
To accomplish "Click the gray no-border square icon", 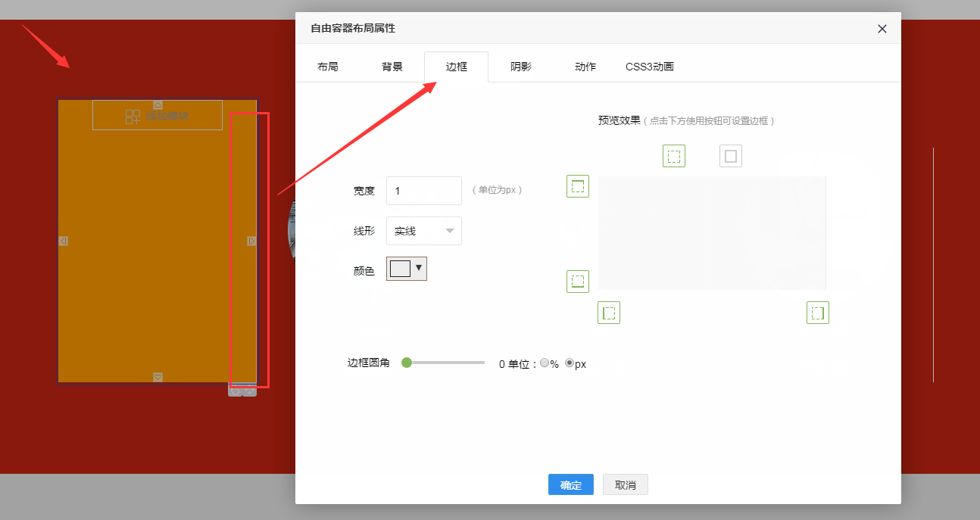I will pos(731,157).
